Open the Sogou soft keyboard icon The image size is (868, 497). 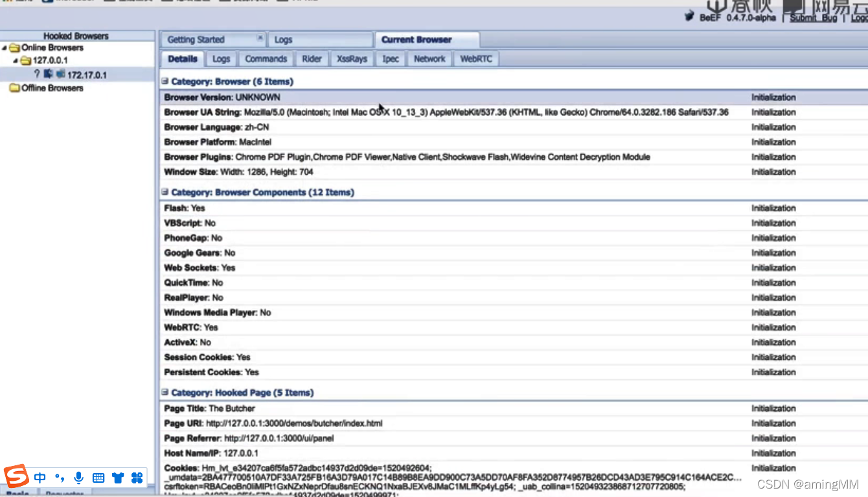[x=98, y=478]
